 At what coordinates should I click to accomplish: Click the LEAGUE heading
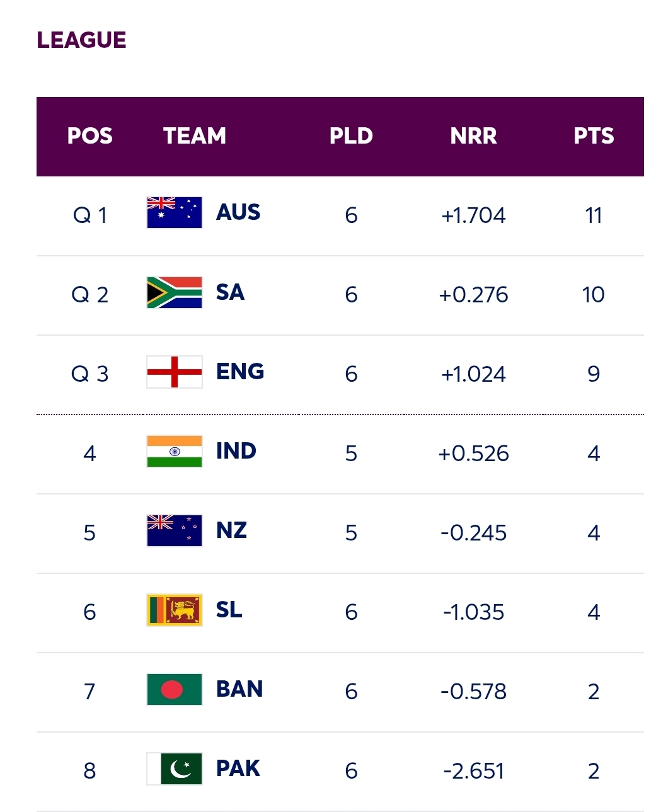point(81,40)
